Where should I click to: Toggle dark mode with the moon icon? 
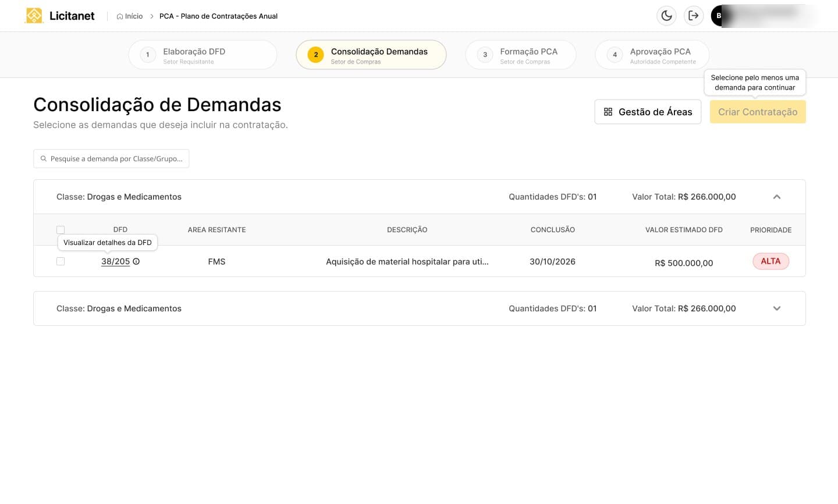[x=666, y=16]
